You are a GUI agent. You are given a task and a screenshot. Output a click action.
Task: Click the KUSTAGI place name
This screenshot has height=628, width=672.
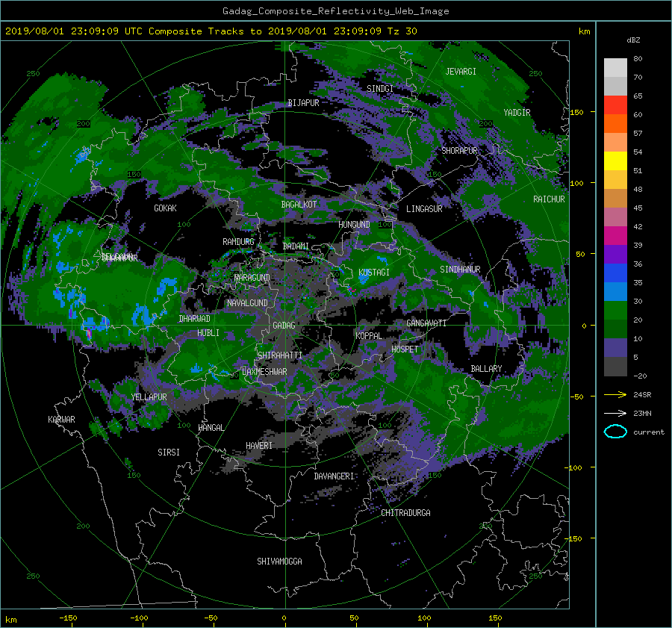point(374,273)
